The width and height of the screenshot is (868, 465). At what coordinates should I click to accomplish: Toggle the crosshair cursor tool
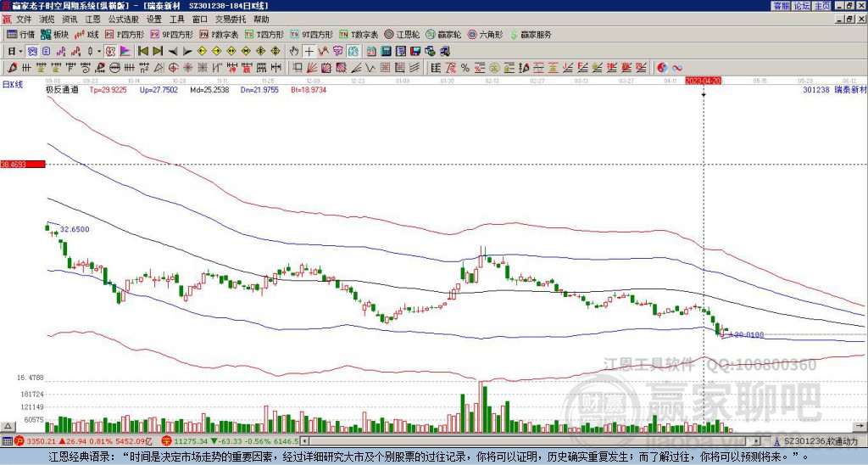click(309, 51)
